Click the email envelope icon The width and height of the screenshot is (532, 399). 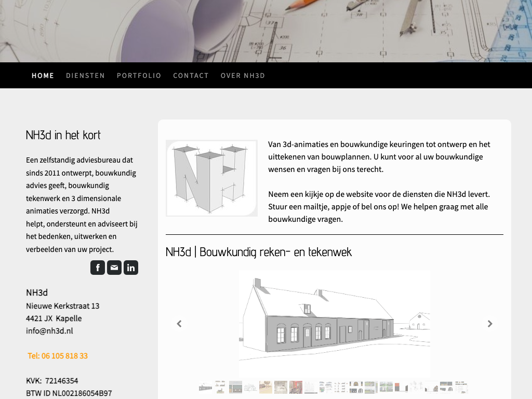click(x=114, y=268)
